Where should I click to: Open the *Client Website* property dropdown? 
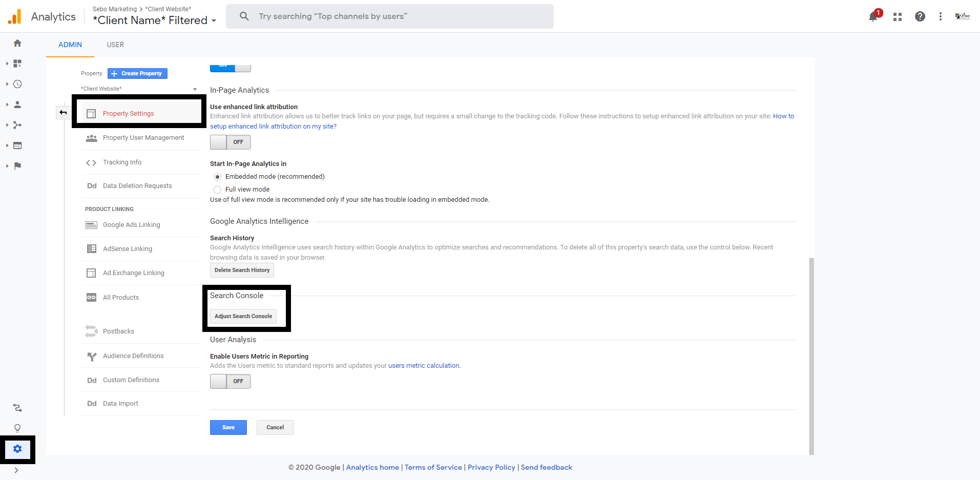[139, 89]
